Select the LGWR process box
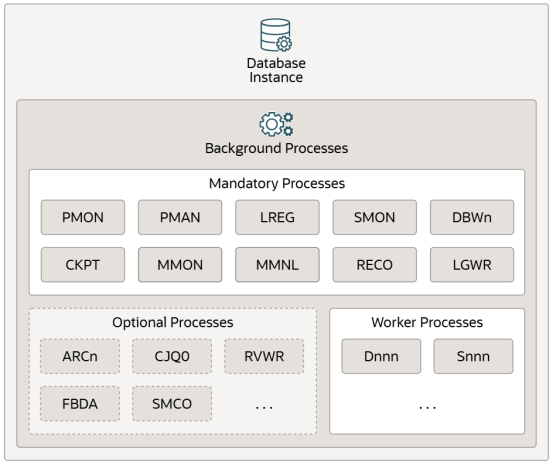The image size is (554, 465). [472, 265]
